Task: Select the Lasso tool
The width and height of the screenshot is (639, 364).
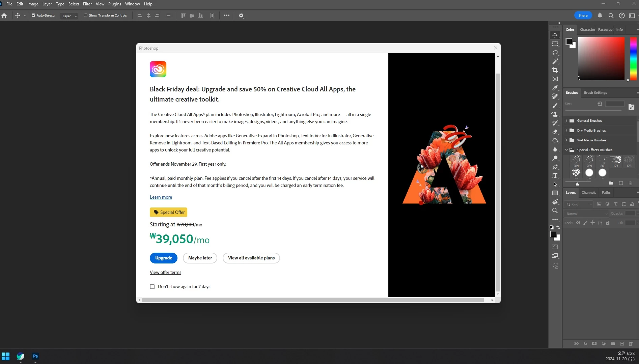Action: pyautogui.click(x=555, y=53)
